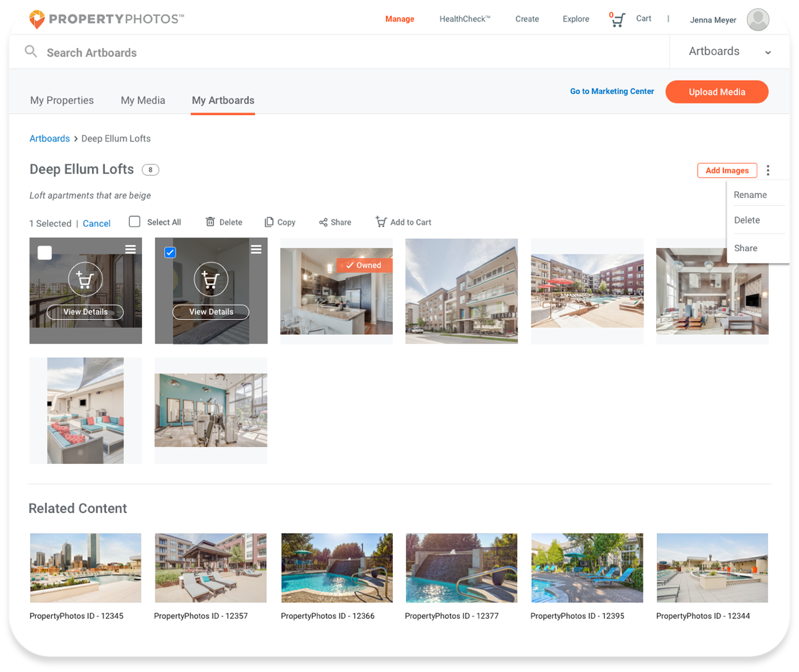Screen dimensions: 799x672
Task: Open the teal fitness gym thumbnail
Action: pyautogui.click(x=211, y=410)
